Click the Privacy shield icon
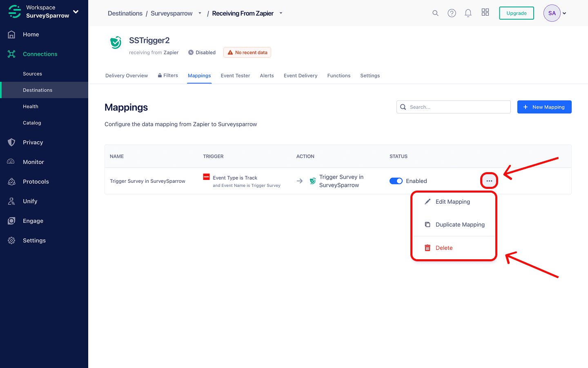 click(x=11, y=142)
